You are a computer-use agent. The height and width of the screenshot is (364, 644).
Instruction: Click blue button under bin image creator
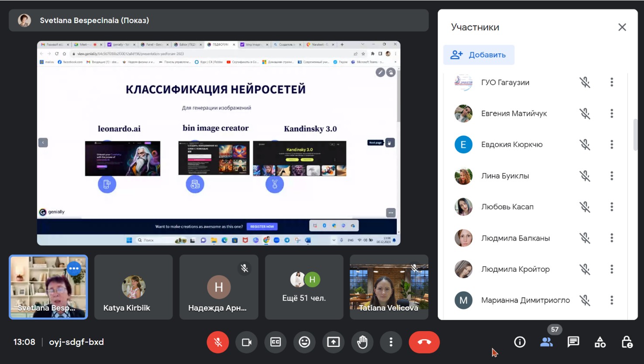(x=195, y=184)
